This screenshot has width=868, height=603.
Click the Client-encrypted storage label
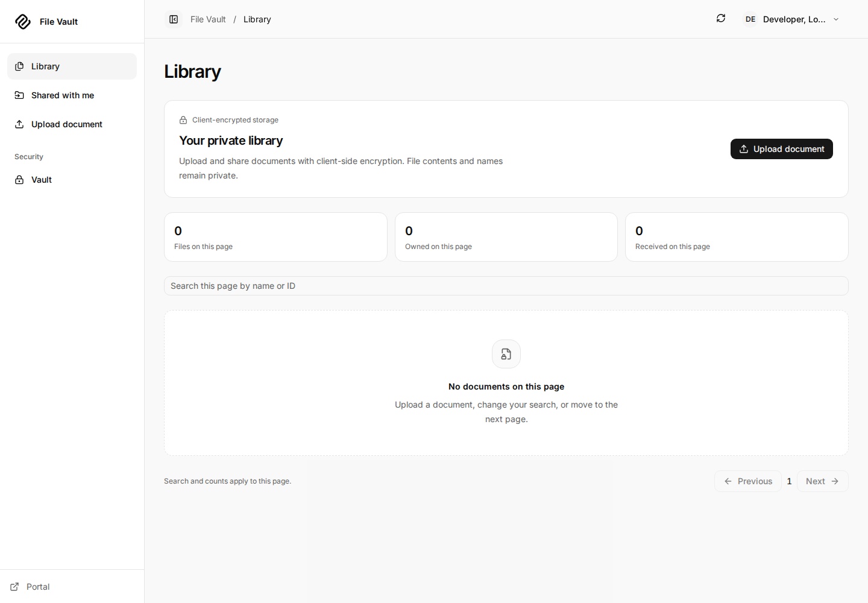(235, 120)
